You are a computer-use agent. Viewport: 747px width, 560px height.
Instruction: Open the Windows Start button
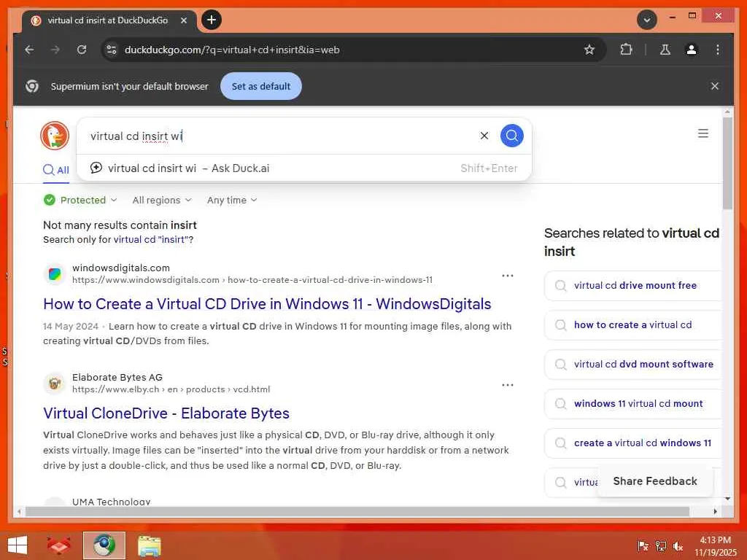pyautogui.click(x=18, y=545)
